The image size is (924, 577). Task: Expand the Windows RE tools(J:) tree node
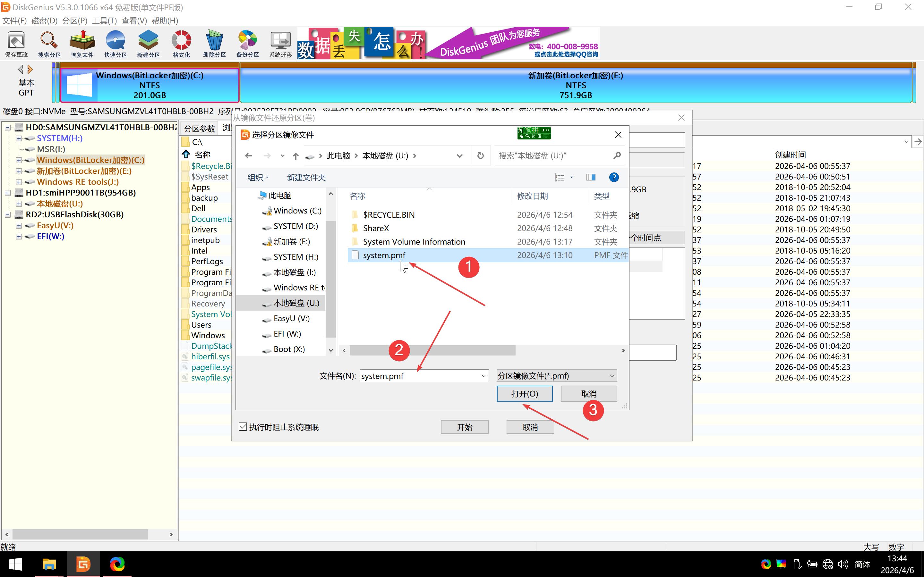pyautogui.click(x=19, y=182)
